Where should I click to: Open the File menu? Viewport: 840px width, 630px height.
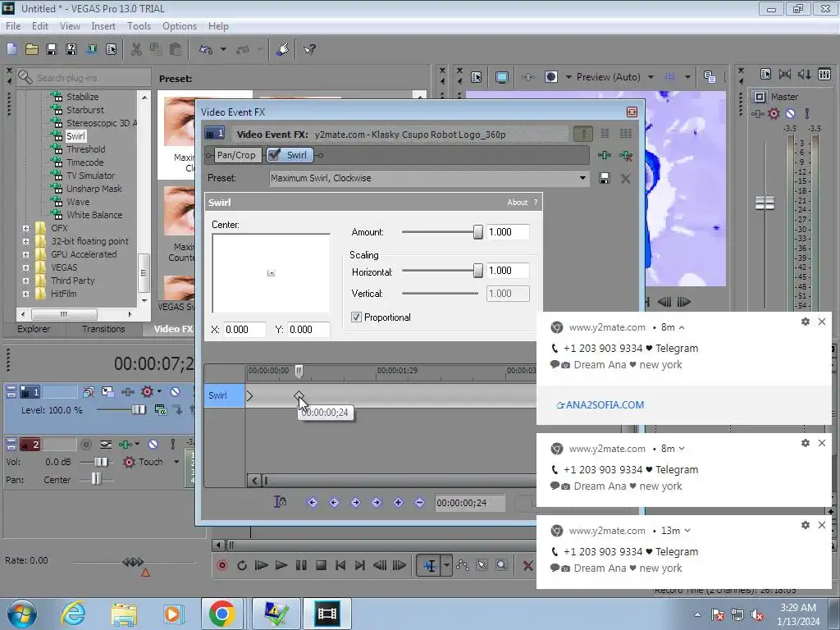pyautogui.click(x=13, y=25)
